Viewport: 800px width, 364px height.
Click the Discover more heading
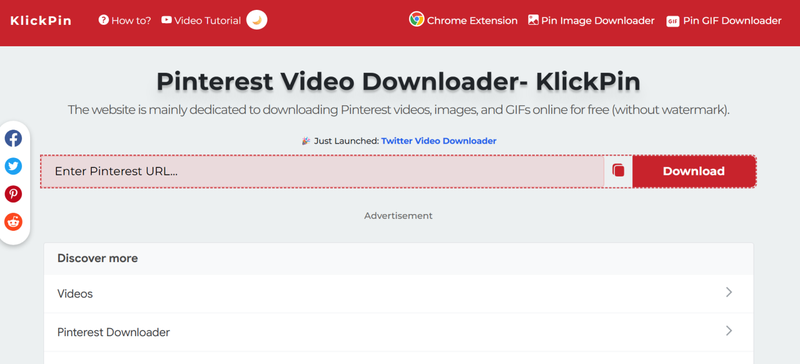(x=97, y=258)
